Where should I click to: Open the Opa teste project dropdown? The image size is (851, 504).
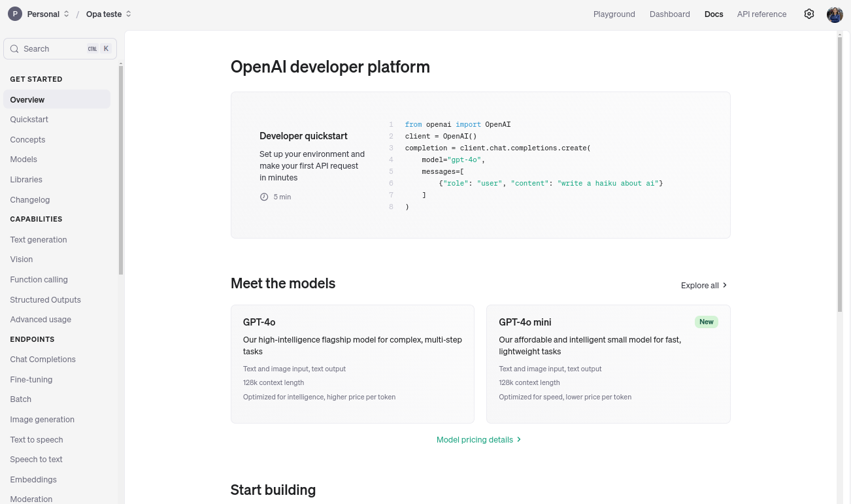point(108,14)
